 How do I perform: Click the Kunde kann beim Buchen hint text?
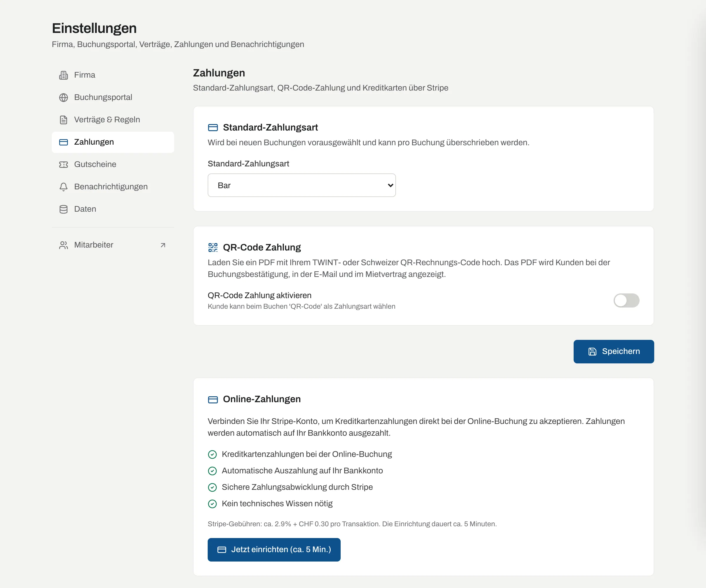[301, 306]
